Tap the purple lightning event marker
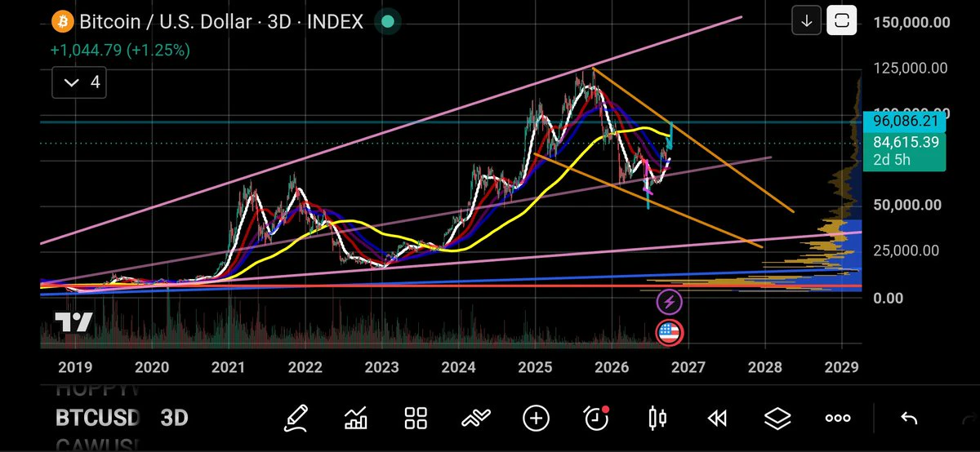Screen dimensions: 980x452 pos(670,303)
